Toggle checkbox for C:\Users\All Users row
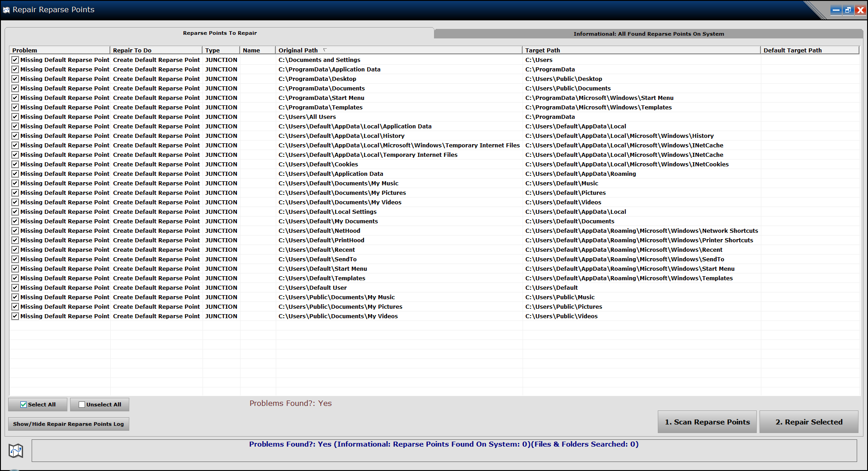The width and height of the screenshot is (868, 471). pos(15,117)
